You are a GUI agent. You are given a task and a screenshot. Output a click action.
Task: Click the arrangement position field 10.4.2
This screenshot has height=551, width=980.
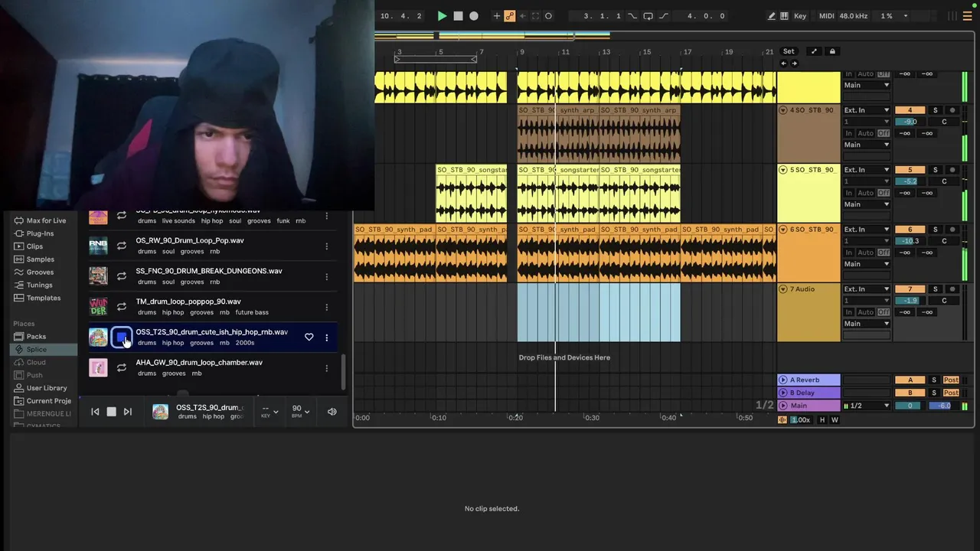401,16
